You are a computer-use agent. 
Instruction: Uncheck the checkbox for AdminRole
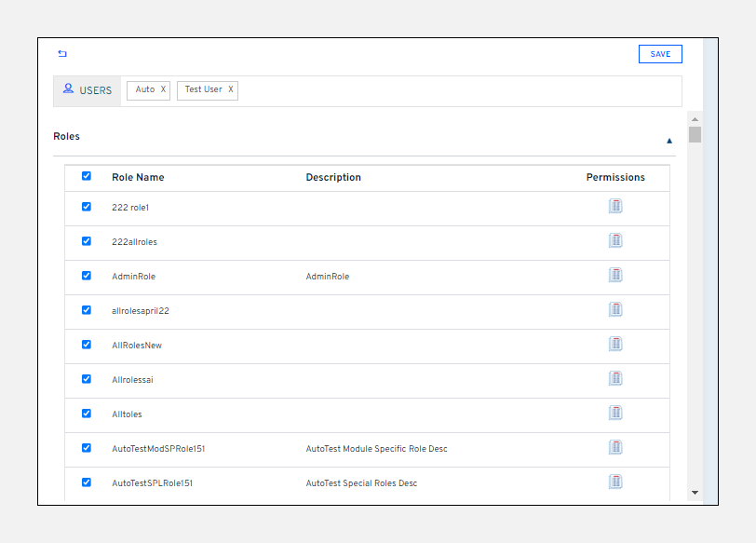[x=87, y=275]
